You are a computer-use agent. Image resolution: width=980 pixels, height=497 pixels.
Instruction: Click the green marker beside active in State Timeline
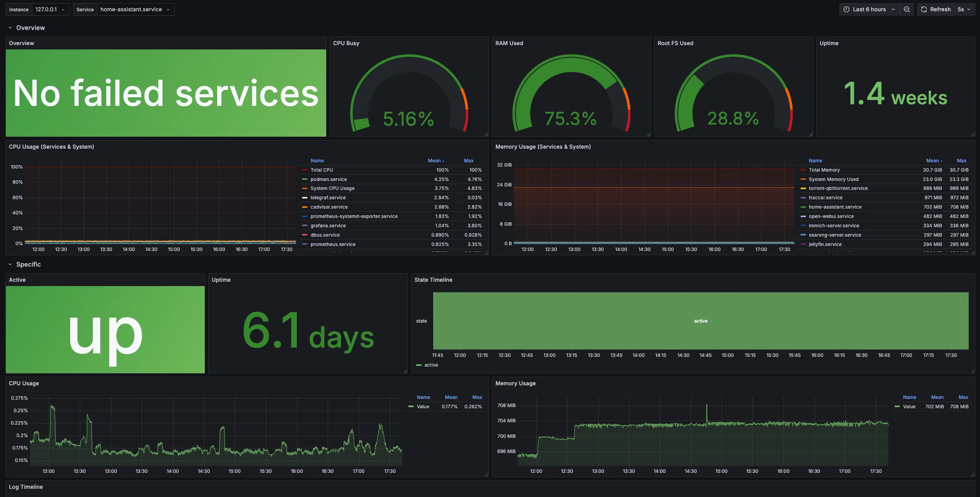[x=419, y=365]
